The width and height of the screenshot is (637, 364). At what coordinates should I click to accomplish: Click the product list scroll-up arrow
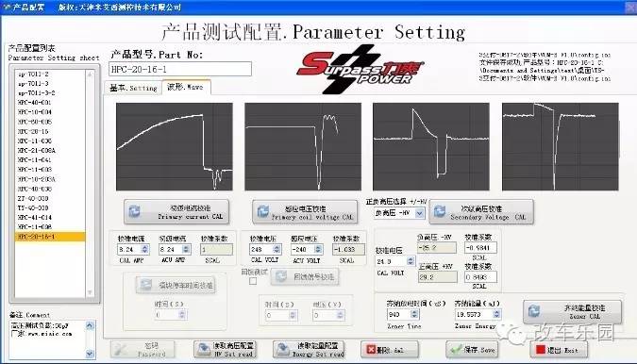click(91, 74)
